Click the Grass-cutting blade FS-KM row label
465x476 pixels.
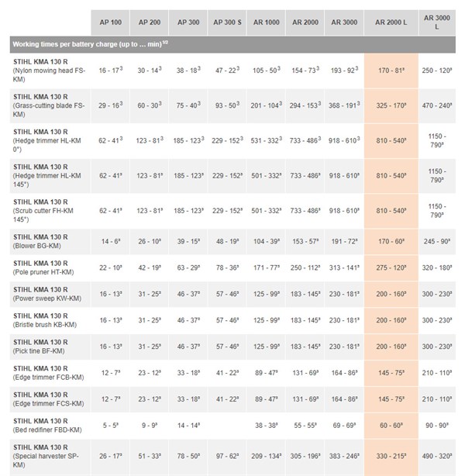pyautogui.click(x=48, y=104)
